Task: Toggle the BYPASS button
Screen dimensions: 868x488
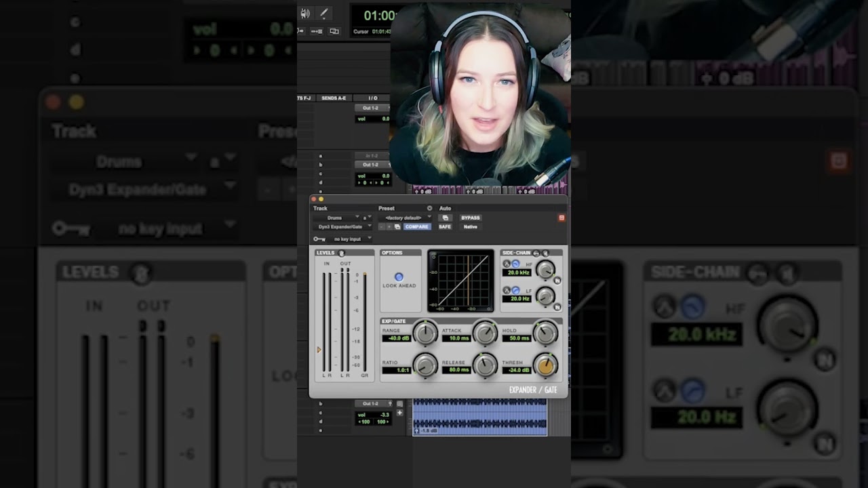Action: point(471,218)
